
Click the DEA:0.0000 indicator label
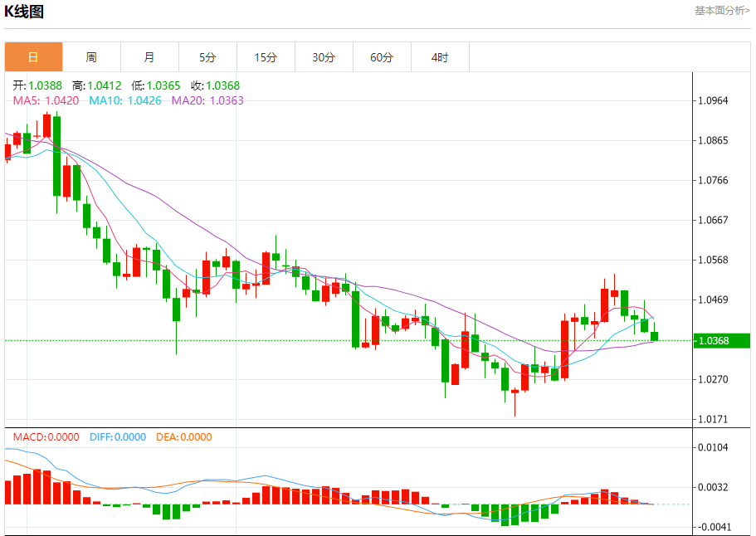tap(183, 437)
